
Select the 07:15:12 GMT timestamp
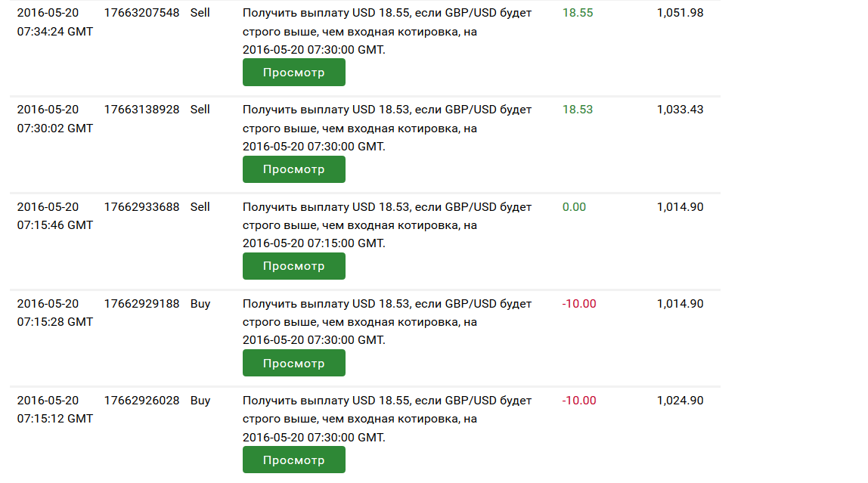click(x=55, y=419)
